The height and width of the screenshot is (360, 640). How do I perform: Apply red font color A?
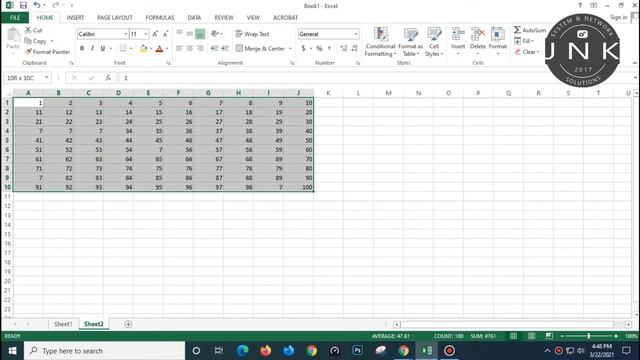tap(160, 49)
